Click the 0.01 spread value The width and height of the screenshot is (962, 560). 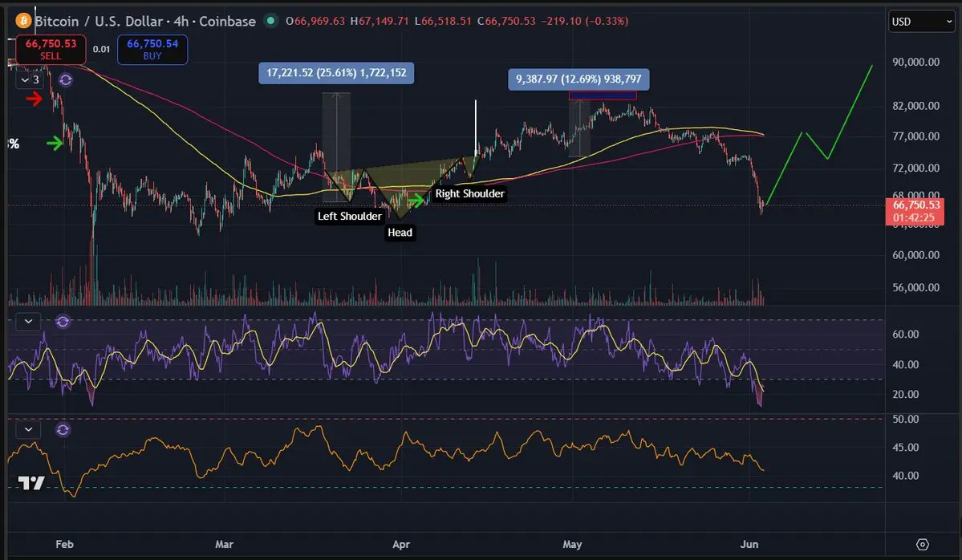pos(101,49)
